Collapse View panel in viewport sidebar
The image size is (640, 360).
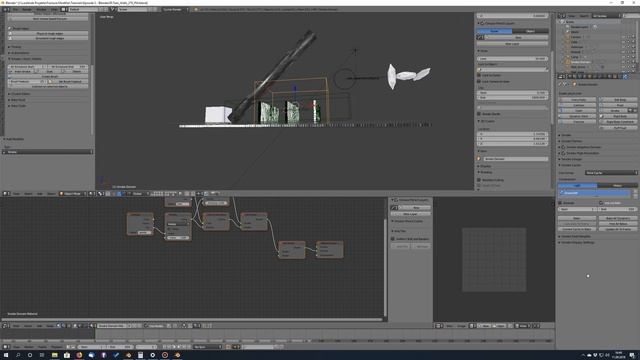click(483, 51)
